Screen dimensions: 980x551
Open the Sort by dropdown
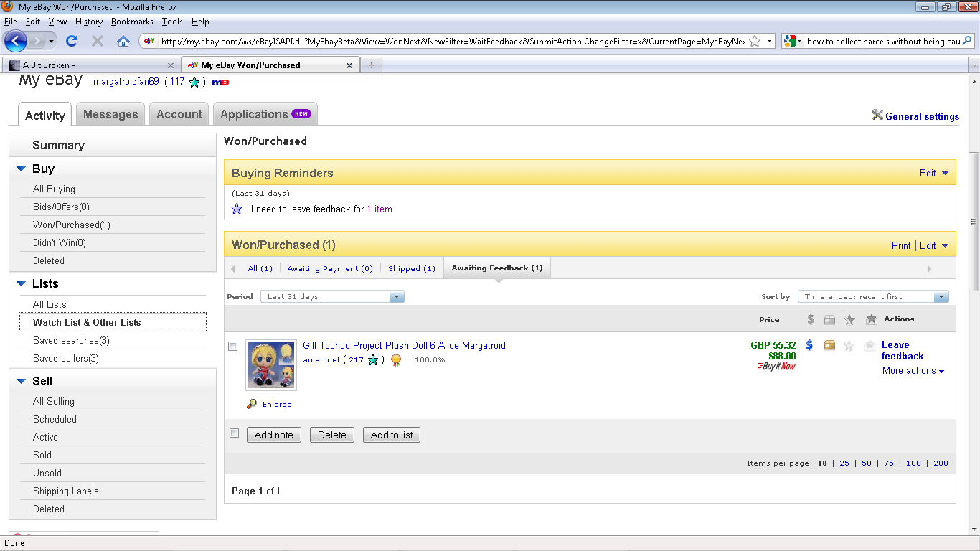(x=873, y=296)
